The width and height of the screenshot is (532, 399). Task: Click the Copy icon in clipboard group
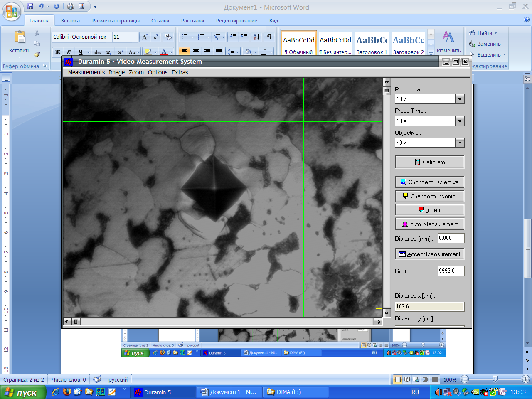(37, 44)
